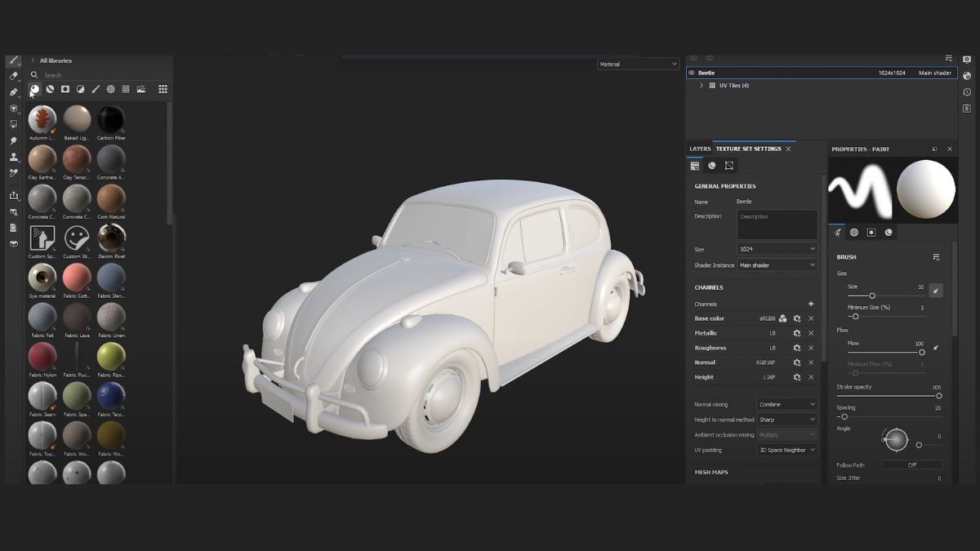The height and width of the screenshot is (551, 980).
Task: Toggle pen pressure for brush Size
Action: point(936,291)
